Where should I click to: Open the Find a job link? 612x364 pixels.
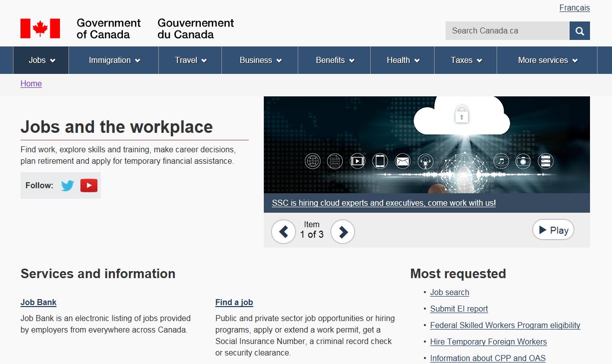point(234,302)
